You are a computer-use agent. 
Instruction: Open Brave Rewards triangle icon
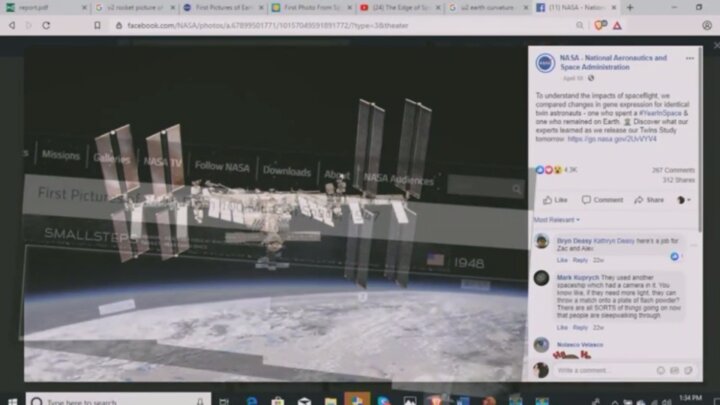coord(617,25)
